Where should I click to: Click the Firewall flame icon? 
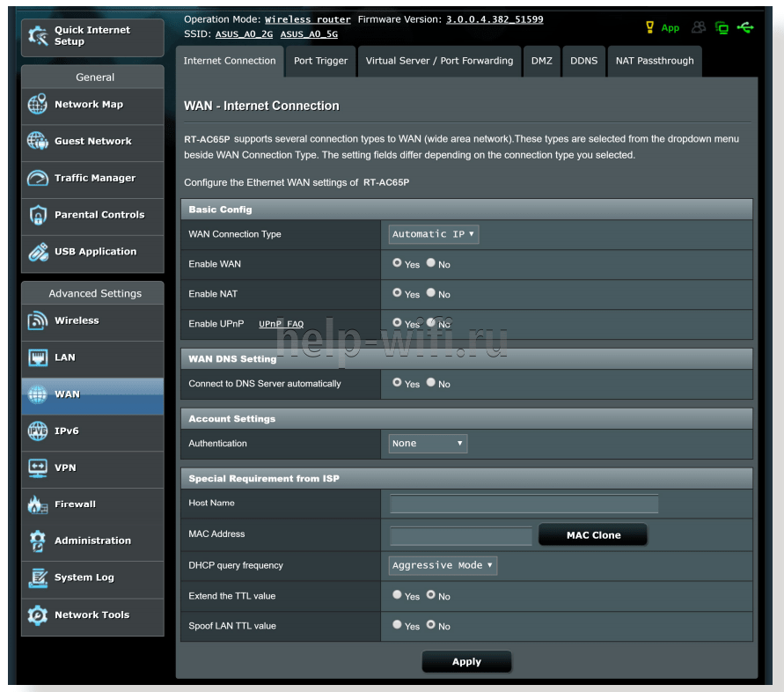38,504
